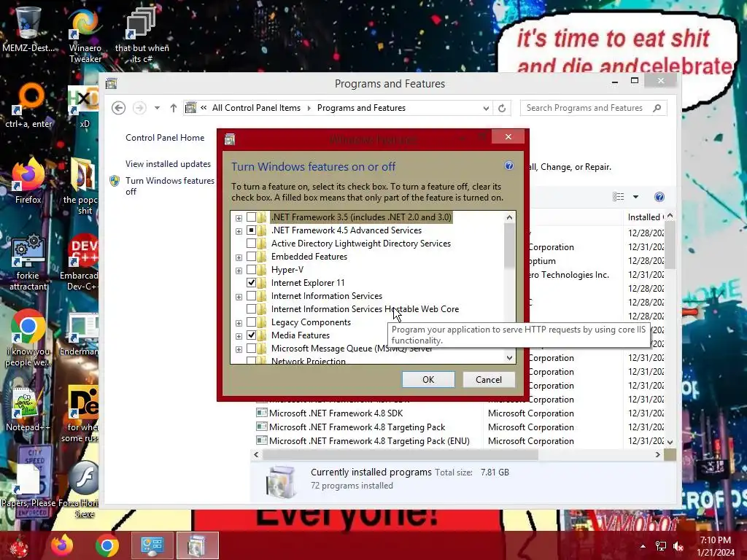Click the muted volume tray icon

[x=678, y=546]
